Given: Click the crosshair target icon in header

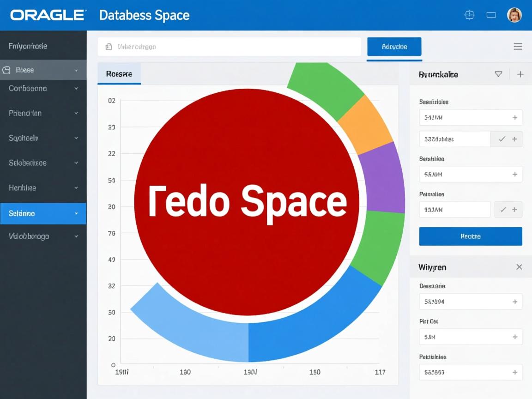Looking at the screenshot, I should point(469,15).
